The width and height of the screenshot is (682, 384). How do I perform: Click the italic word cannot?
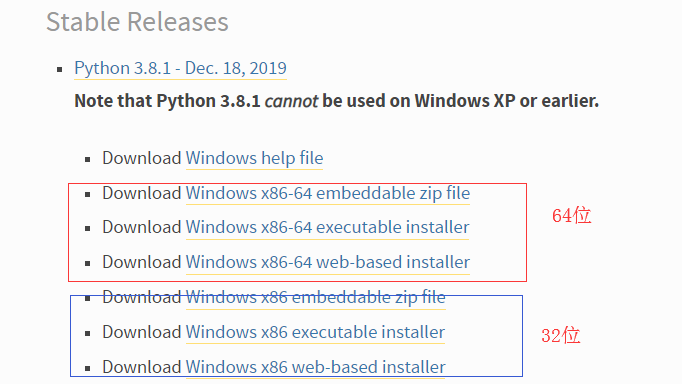(291, 101)
